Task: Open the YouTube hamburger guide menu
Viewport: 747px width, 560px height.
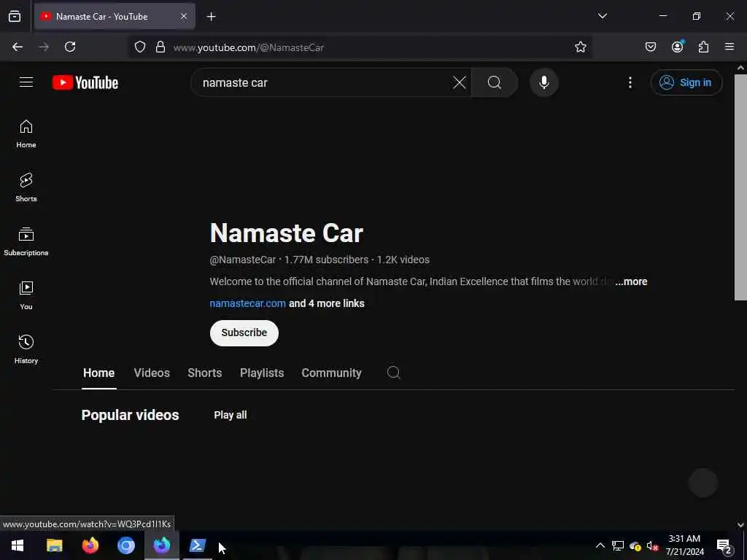Action: coord(26,82)
